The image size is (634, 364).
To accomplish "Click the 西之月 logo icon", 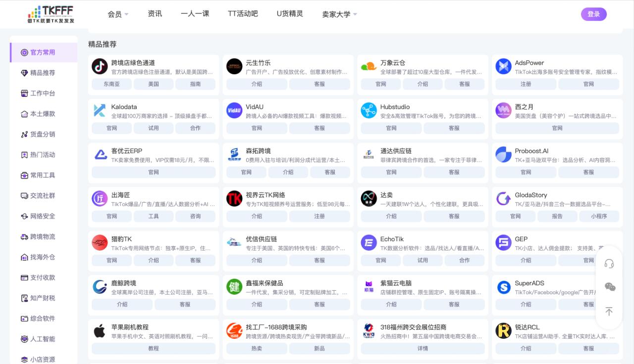I will click(503, 110).
